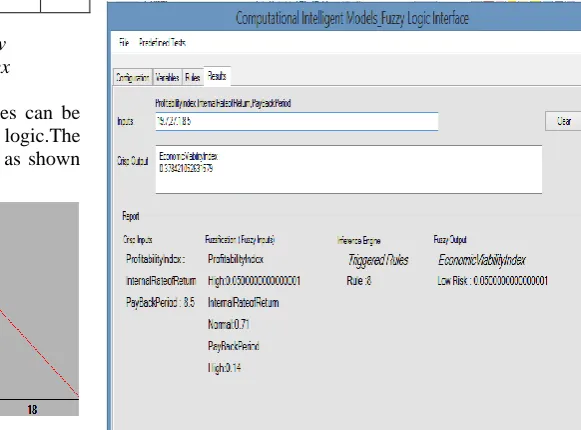Screen dimensions: 581x430
Task: Click the Inference Engine heading
Action: pyautogui.click(x=359, y=241)
